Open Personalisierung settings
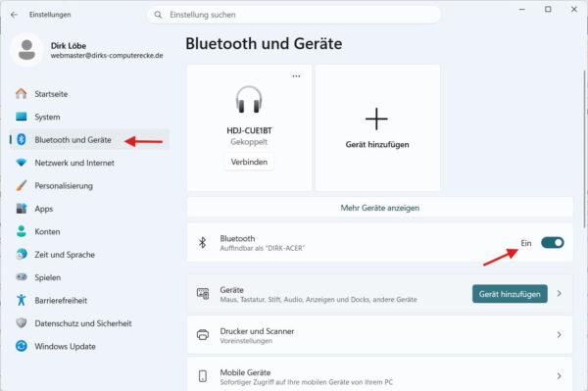This screenshot has width=588, height=391. pyautogui.click(x=89, y=185)
